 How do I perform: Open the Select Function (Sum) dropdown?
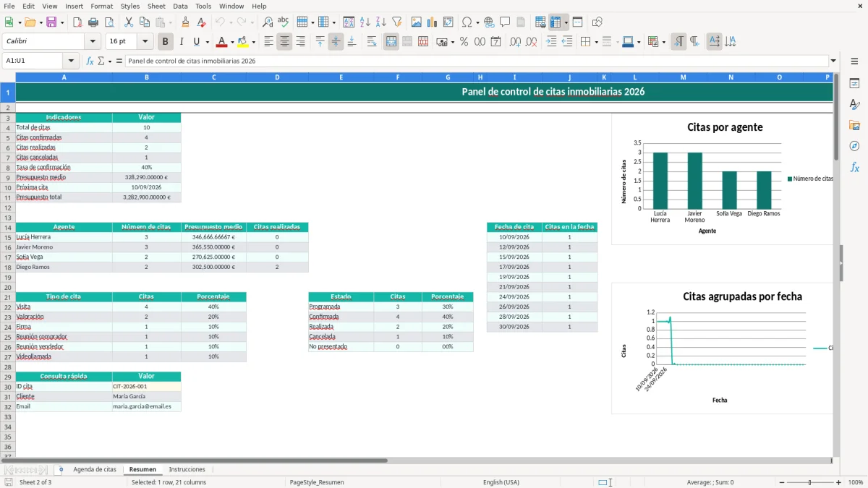point(110,61)
